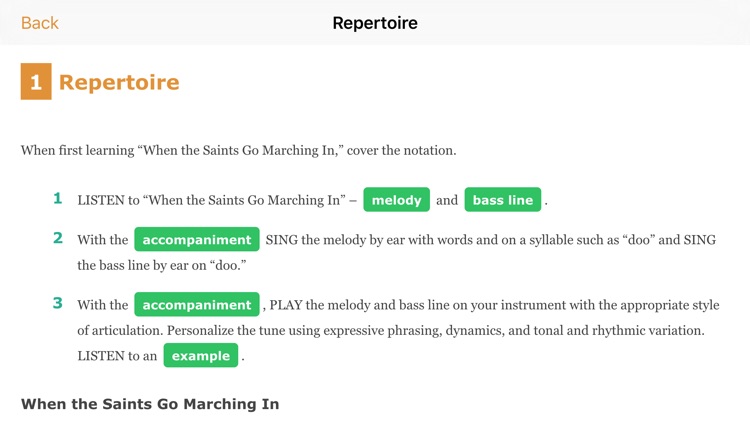Play the melody audio button
This screenshot has height=422, width=750.
pyautogui.click(x=397, y=200)
